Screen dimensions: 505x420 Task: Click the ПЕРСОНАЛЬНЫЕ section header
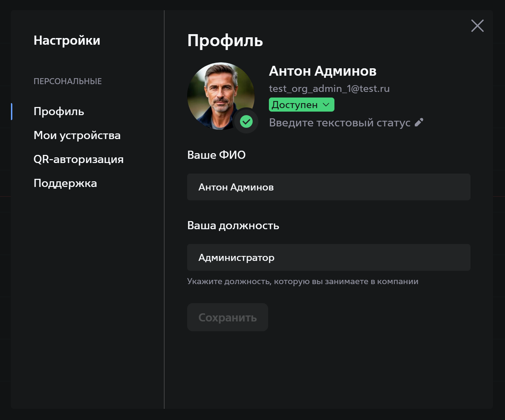(67, 81)
